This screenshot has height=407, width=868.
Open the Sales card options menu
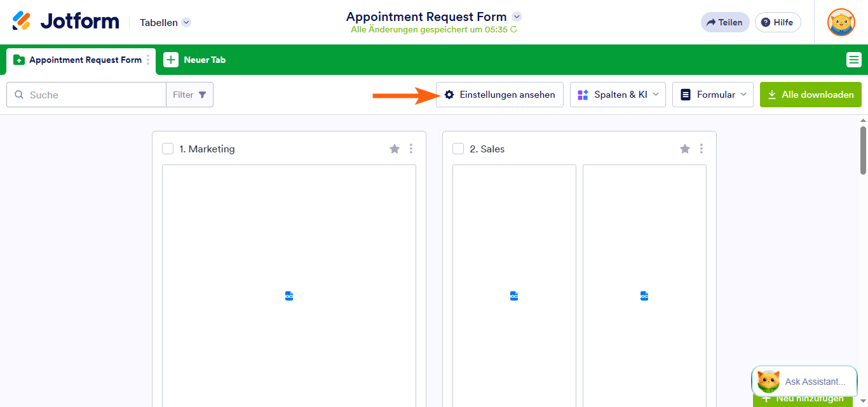coord(702,149)
